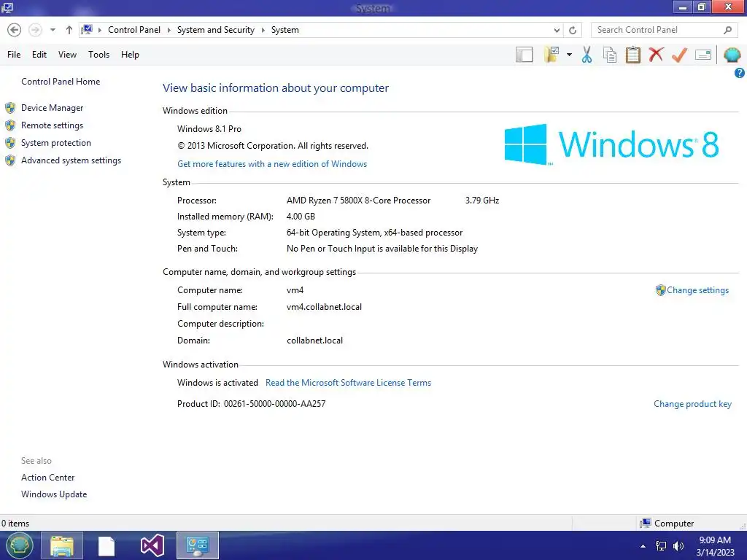Click shield icon beside Change settings
Image resolution: width=747 pixels, height=560 pixels.
pos(660,290)
